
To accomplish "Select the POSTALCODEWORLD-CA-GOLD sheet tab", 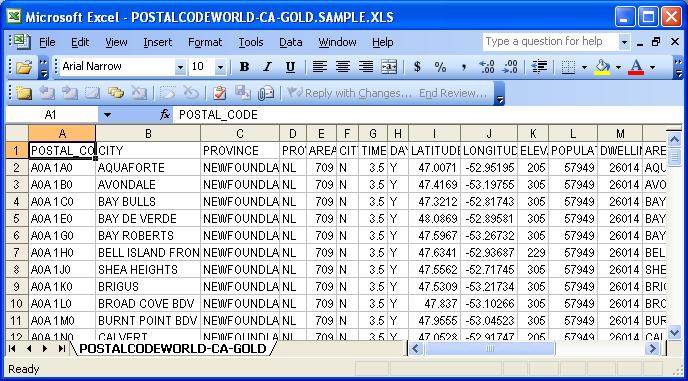I will (172, 349).
